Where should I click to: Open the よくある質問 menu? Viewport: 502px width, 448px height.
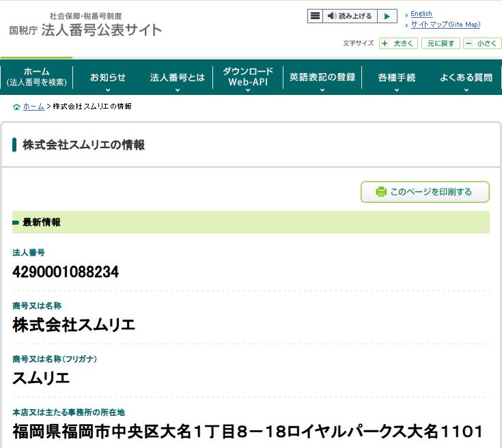coord(466,77)
